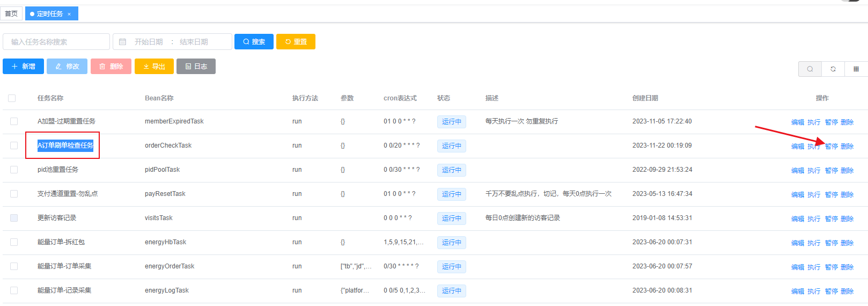Viewport: 868px width, 306px height.
Task: Click the blue 搜索 search button
Action: 254,42
